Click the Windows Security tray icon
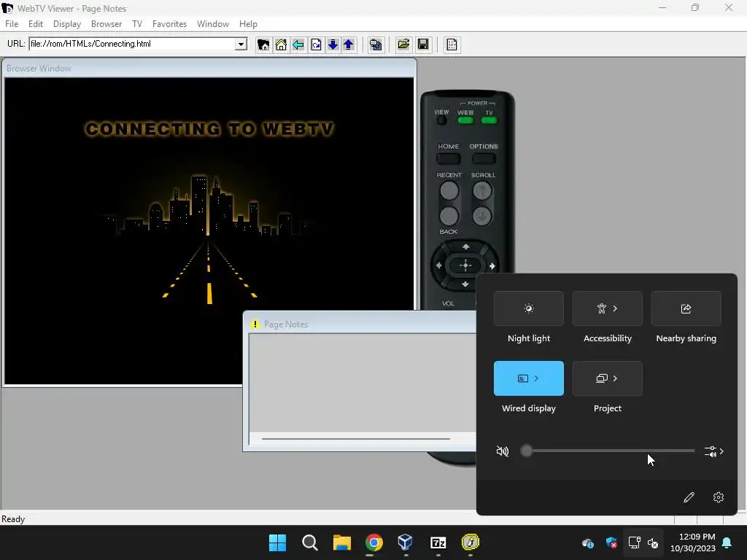Viewport: 747px width, 560px height. [611, 542]
